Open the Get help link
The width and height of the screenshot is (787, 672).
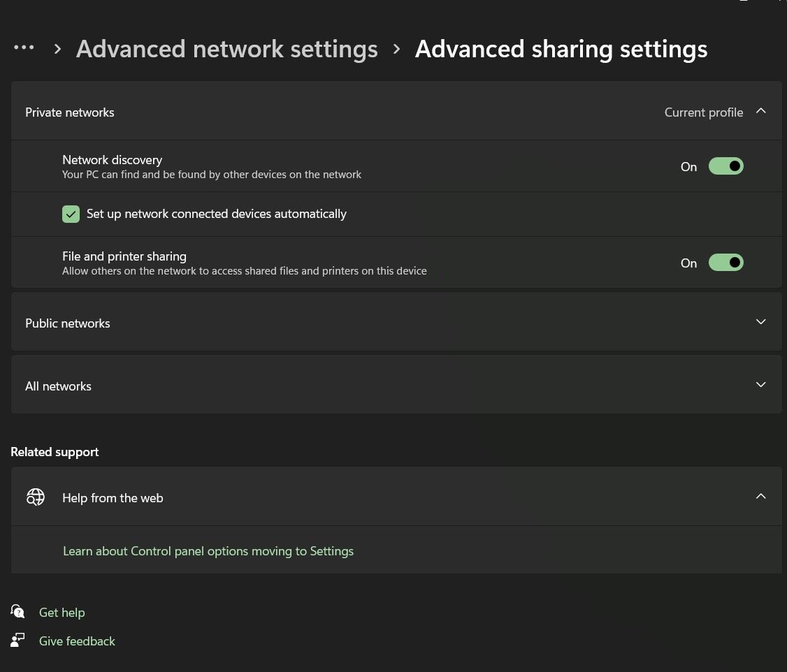pos(62,613)
